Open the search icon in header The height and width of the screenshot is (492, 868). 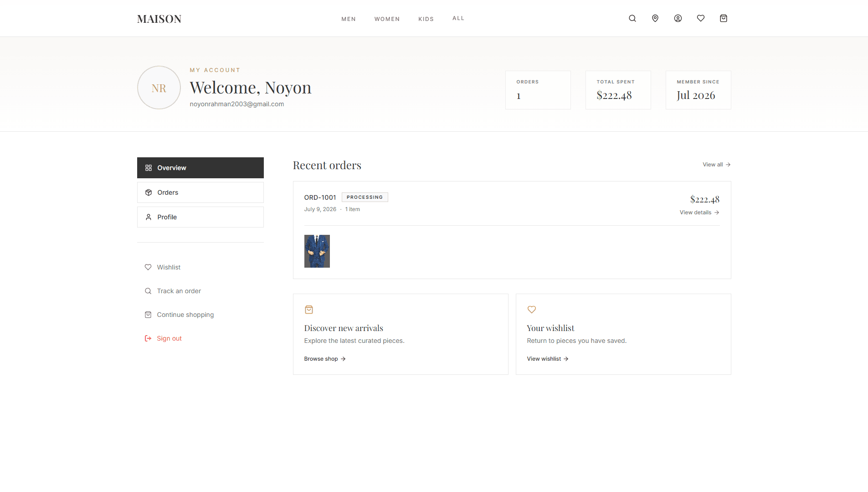pyautogui.click(x=632, y=18)
